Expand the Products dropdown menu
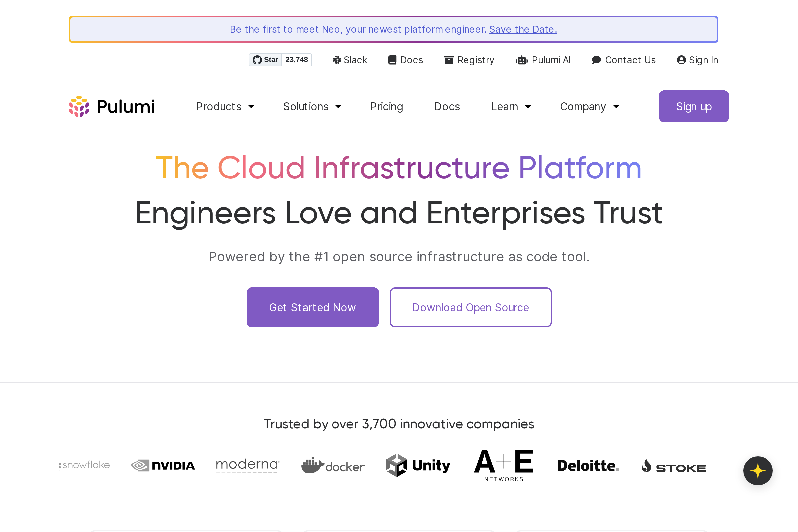The image size is (798, 532). pyautogui.click(x=225, y=106)
